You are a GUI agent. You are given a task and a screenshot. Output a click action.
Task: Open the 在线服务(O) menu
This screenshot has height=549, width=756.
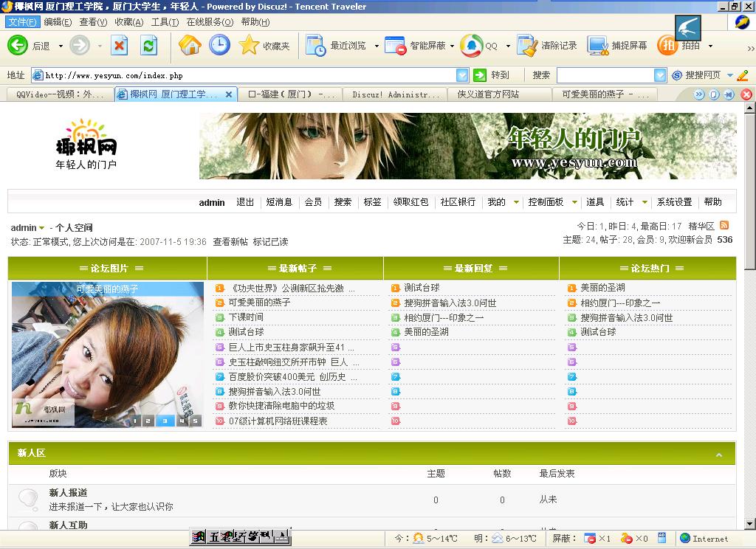tap(210, 21)
